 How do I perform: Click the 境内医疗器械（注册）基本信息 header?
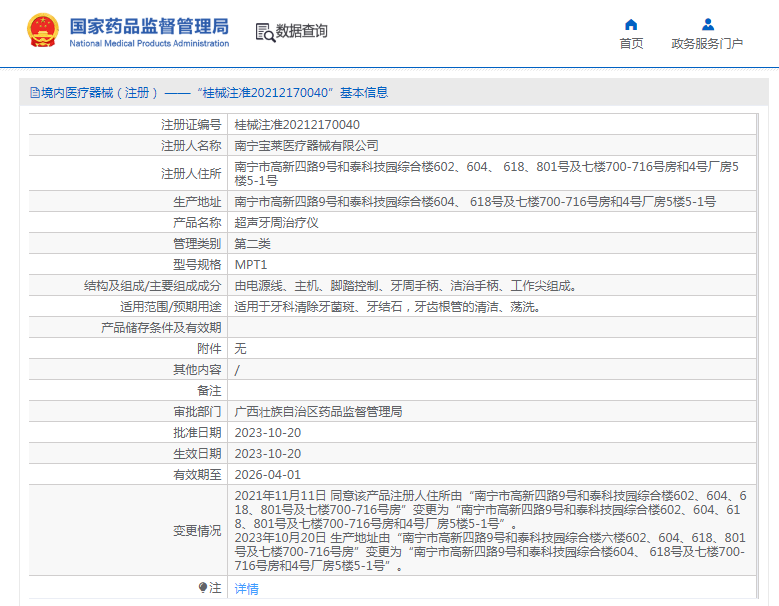(x=209, y=93)
